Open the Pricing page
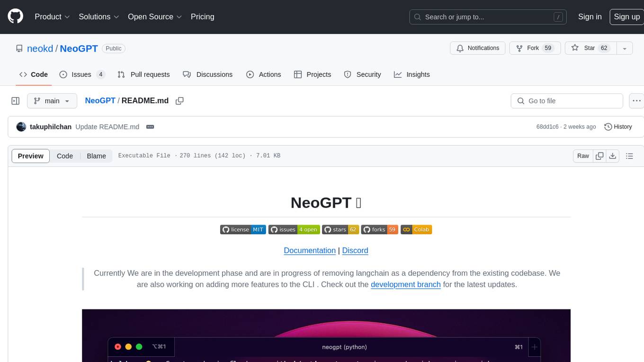The width and height of the screenshot is (644, 362). (202, 17)
